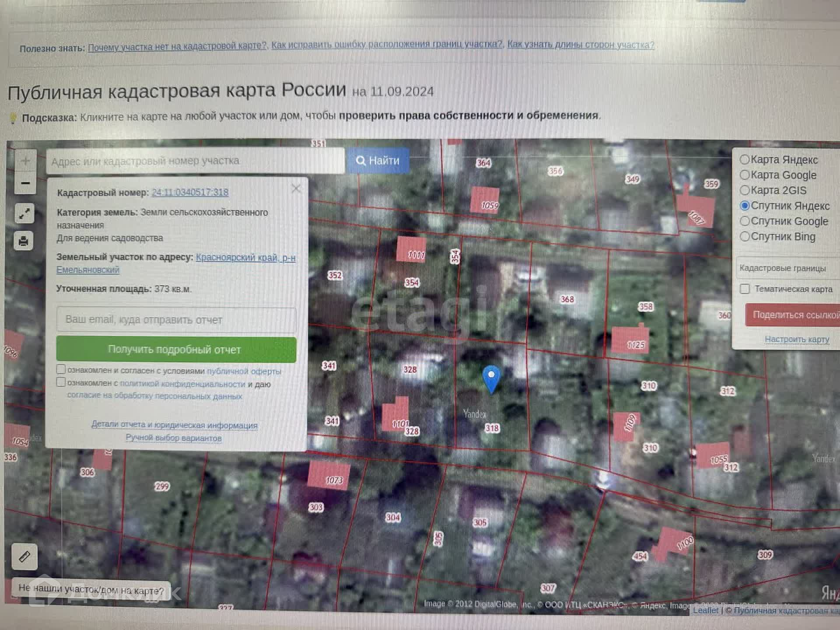This screenshot has height=630, width=840.
Task: Expand Настроить карту settings link
Action: [797, 339]
